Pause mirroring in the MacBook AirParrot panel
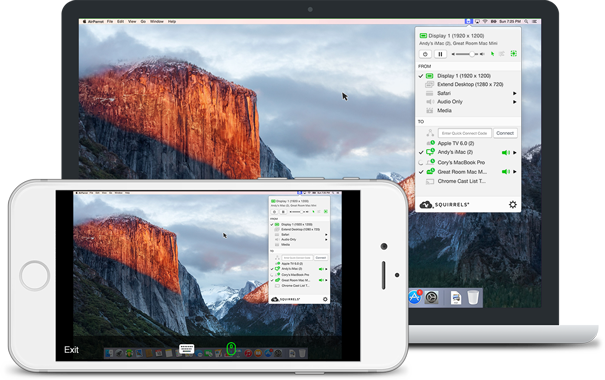Viewport: 605px width, 380px height. tap(440, 54)
